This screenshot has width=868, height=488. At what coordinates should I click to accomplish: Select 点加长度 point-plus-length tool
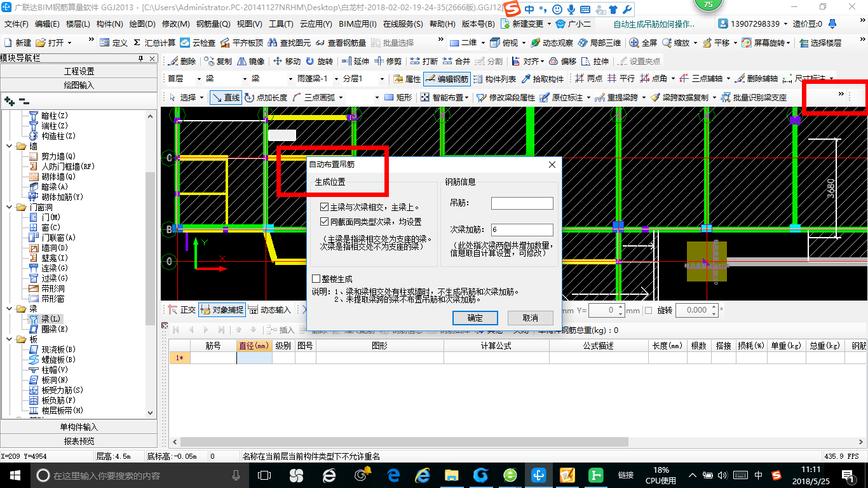click(x=266, y=97)
